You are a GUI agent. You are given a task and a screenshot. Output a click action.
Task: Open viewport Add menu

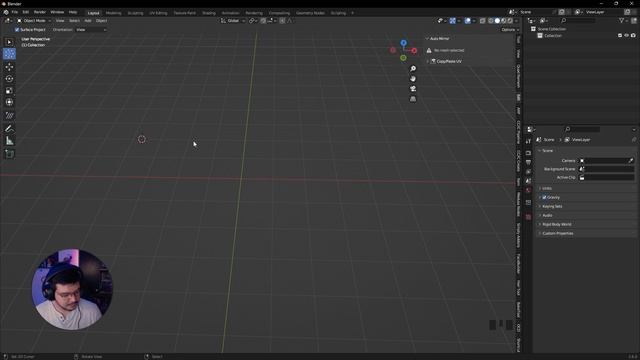(x=88, y=20)
